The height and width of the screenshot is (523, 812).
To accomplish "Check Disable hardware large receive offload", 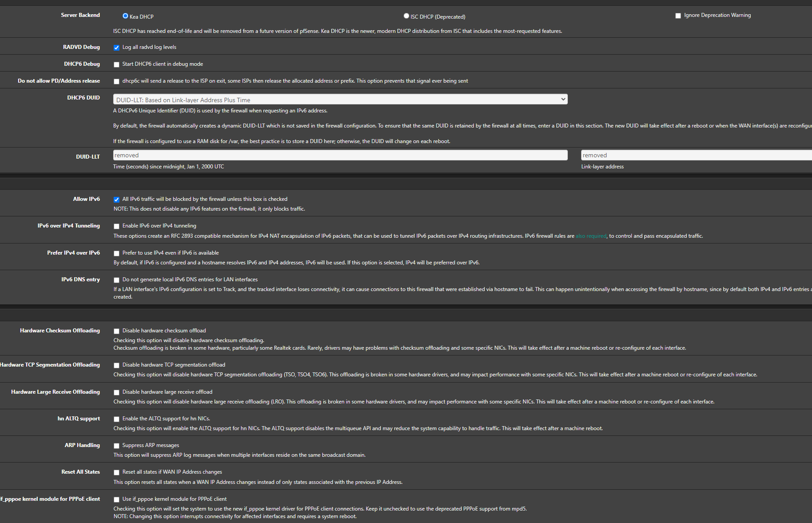I will tap(116, 392).
